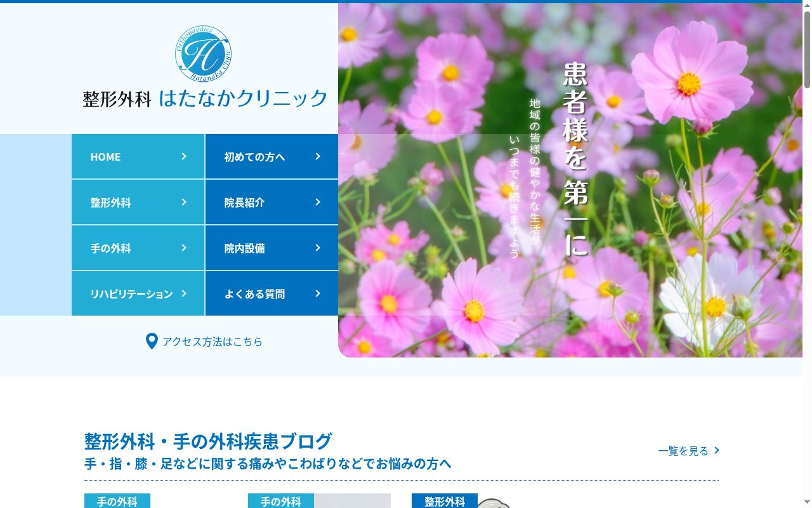The height and width of the screenshot is (508, 812).
Task: Open the 手の外科 navigation item
Action: click(138, 248)
